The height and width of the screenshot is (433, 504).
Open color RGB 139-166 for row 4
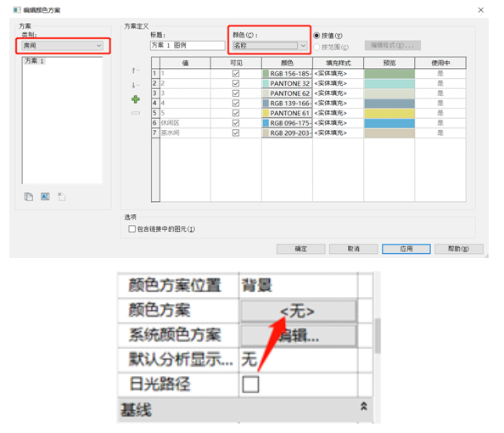(x=287, y=104)
